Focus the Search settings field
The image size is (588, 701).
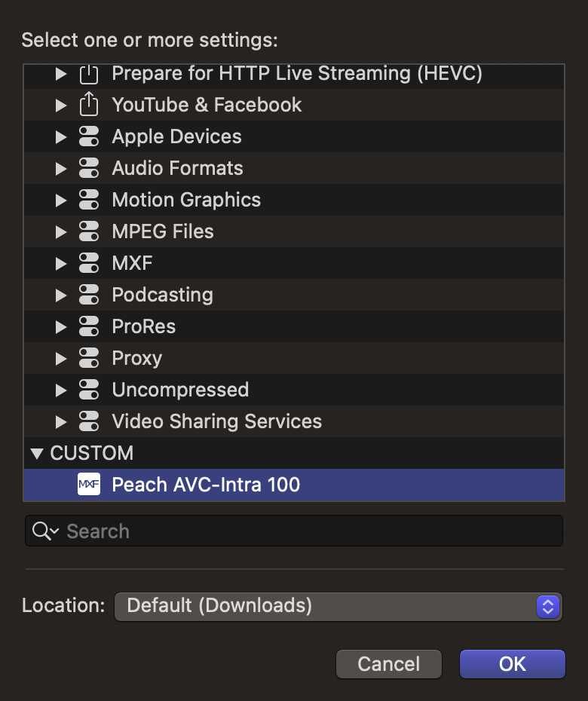tap(294, 531)
